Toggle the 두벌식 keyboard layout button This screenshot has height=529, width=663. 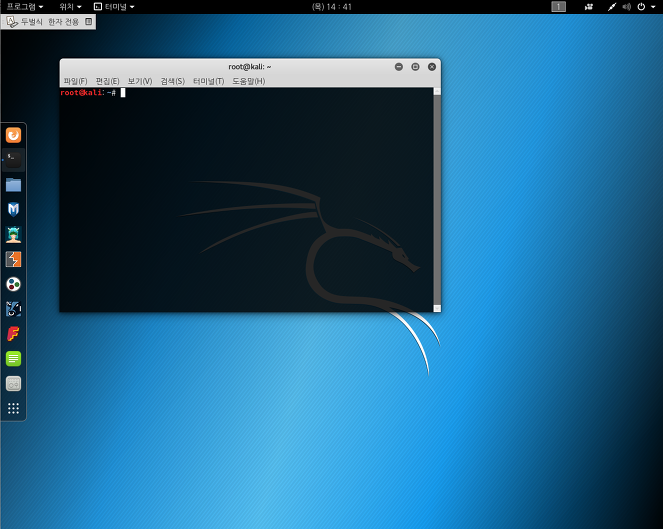click(32, 22)
